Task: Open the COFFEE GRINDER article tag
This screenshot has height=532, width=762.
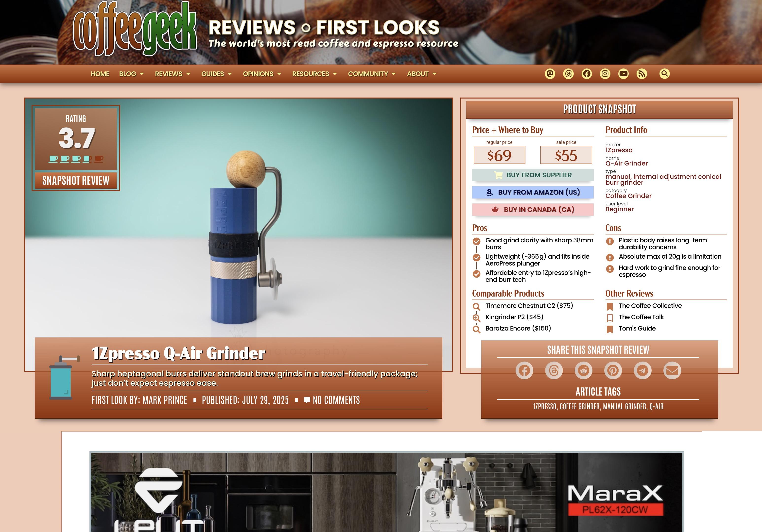Action: coord(580,407)
